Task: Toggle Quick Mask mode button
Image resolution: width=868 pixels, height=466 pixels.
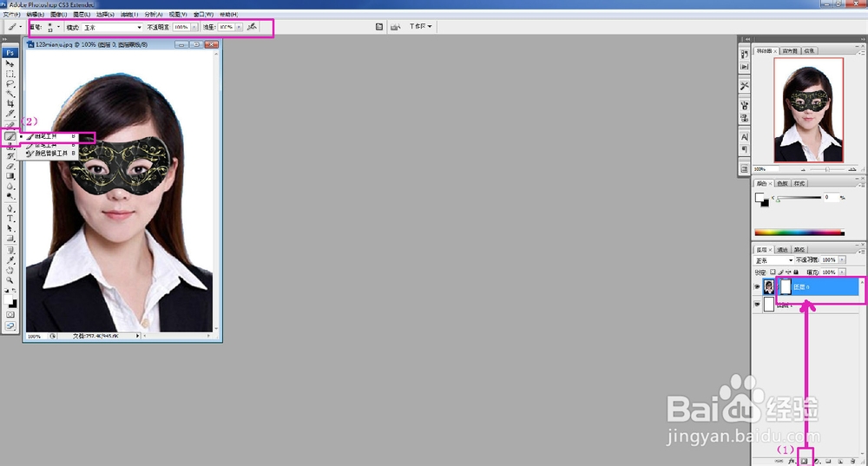Action: 10,314
